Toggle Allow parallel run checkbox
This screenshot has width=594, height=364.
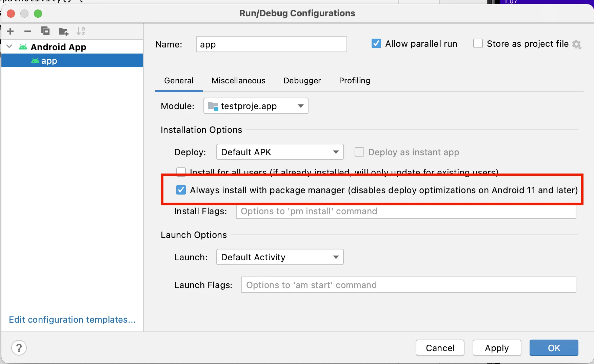click(x=376, y=44)
